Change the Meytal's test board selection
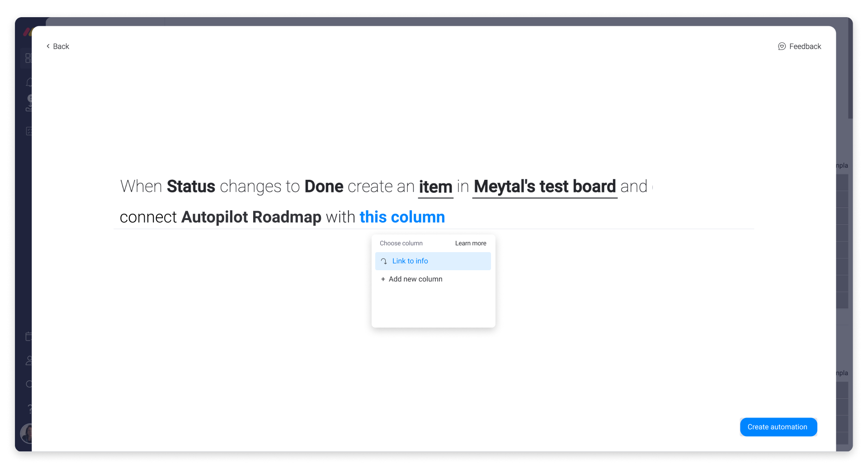This screenshot has width=868, height=469. coord(545,187)
